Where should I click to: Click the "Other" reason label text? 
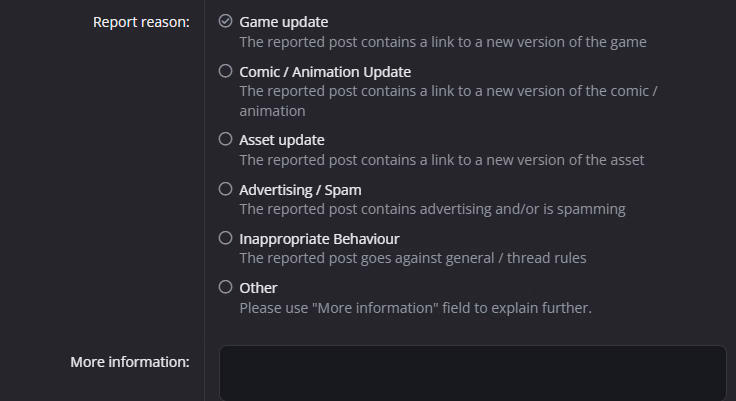coord(258,288)
